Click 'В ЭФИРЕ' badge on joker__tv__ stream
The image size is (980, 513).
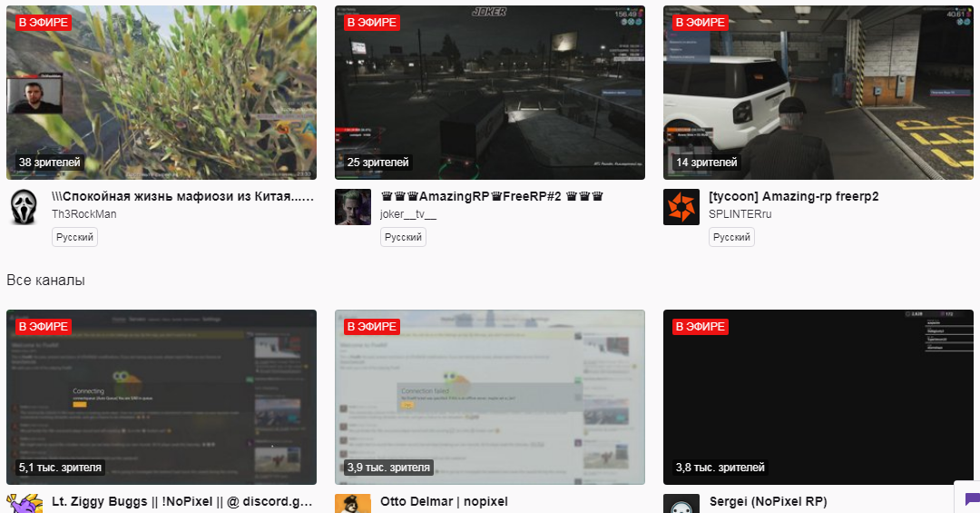pyautogui.click(x=372, y=23)
